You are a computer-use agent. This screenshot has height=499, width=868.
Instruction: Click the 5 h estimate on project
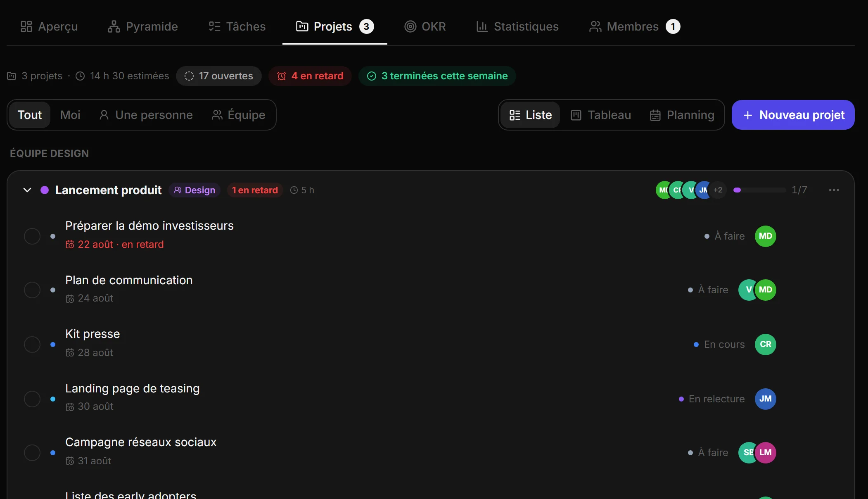click(302, 190)
